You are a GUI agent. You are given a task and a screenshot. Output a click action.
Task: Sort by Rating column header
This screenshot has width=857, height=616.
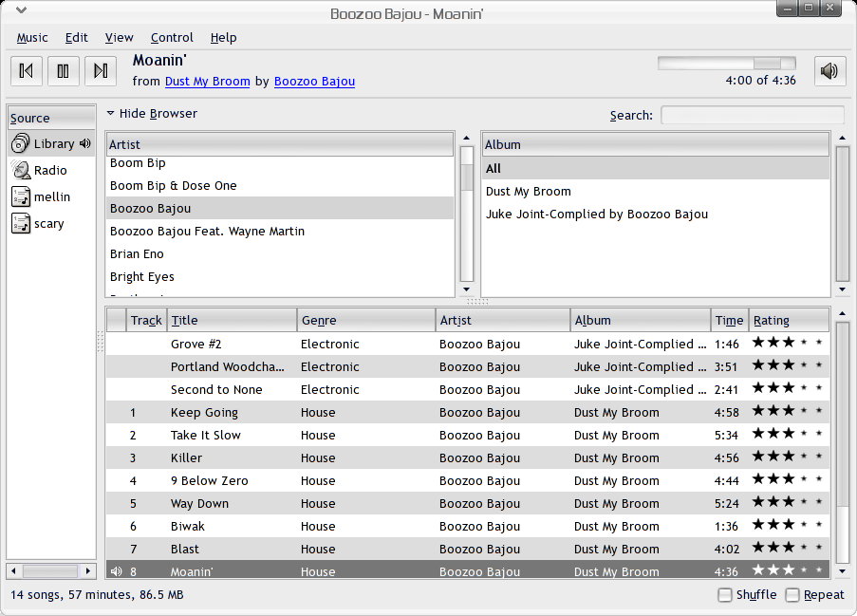pos(790,320)
